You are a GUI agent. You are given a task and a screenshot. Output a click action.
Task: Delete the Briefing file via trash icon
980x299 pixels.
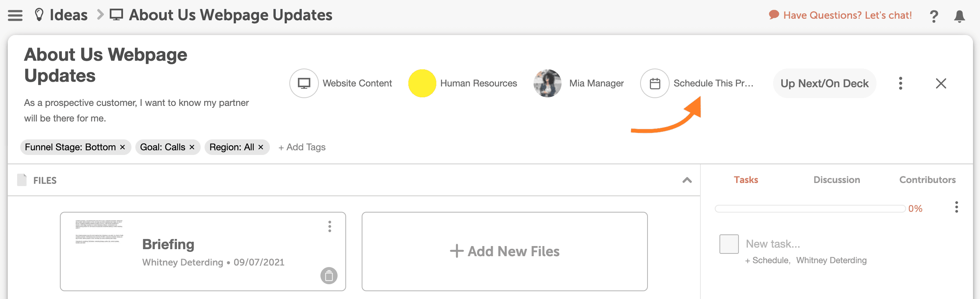329,276
